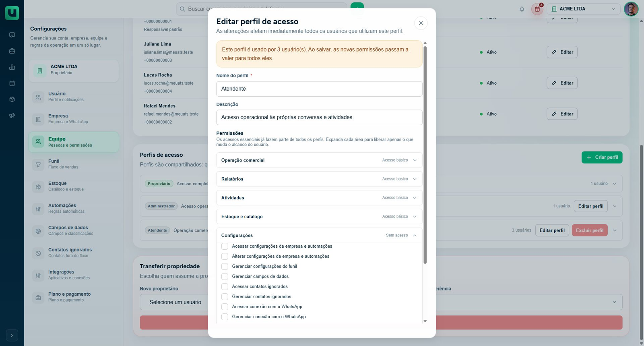This screenshot has width=644, height=346.
Task: Open the ACME LTDA company dropdown
Action: tap(583, 9)
